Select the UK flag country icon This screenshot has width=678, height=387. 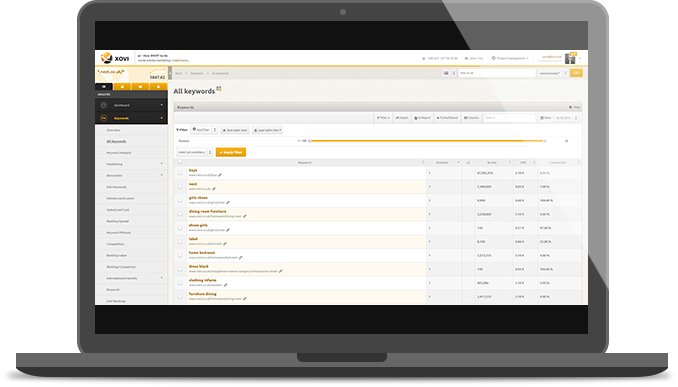click(x=446, y=73)
